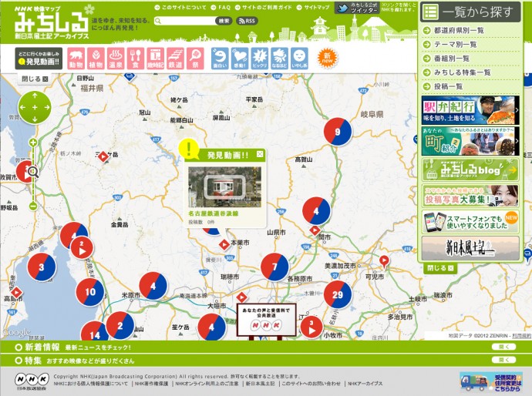Click the red map pin near 可児市
Image resolution: width=532 pixels, height=396 pixels.
pos(384,261)
